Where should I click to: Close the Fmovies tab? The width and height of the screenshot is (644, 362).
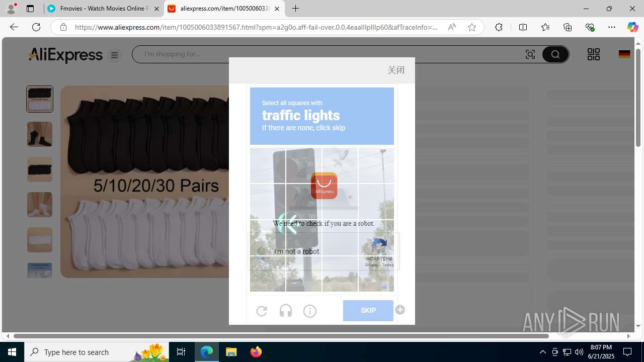[156, 9]
